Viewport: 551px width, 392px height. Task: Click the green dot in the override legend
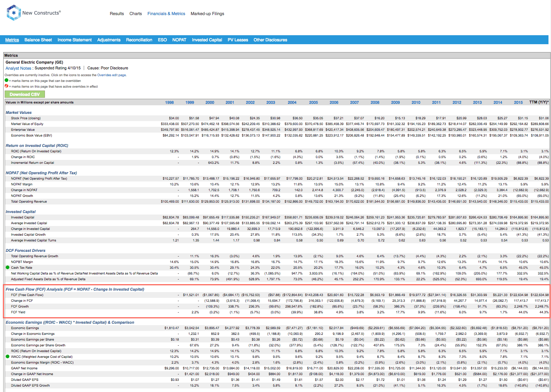[6, 80]
